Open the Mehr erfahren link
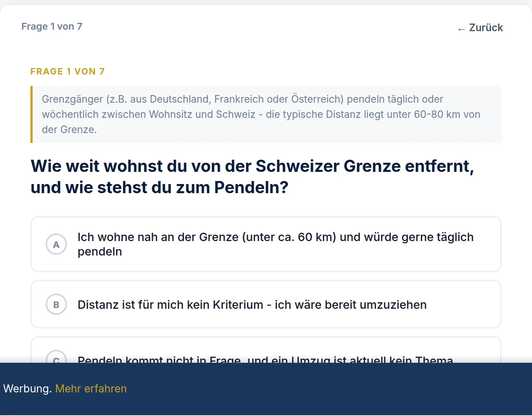 [x=91, y=389]
